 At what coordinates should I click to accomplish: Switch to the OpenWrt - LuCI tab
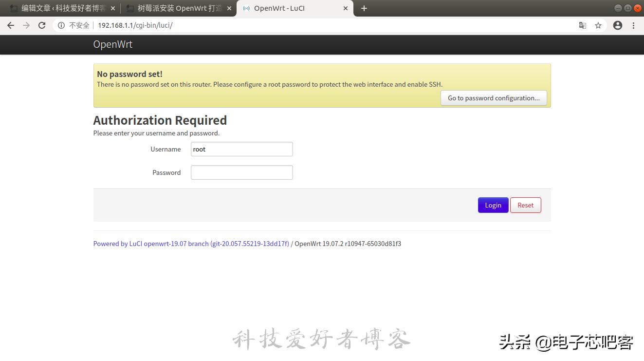point(287,8)
